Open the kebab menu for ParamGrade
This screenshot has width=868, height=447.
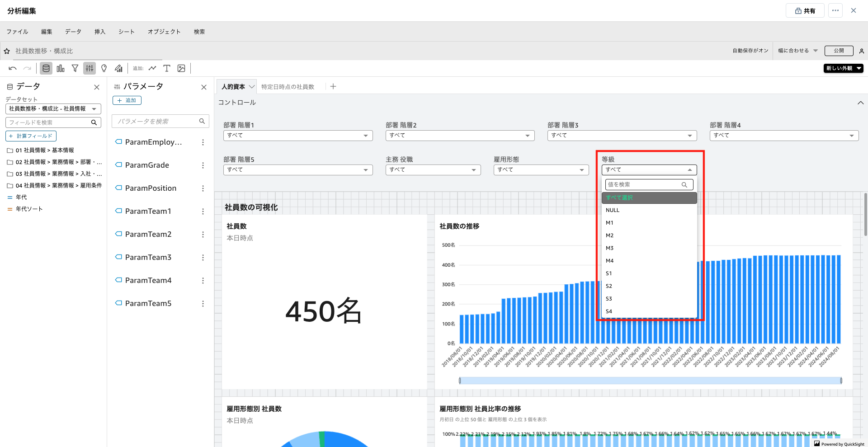click(203, 165)
